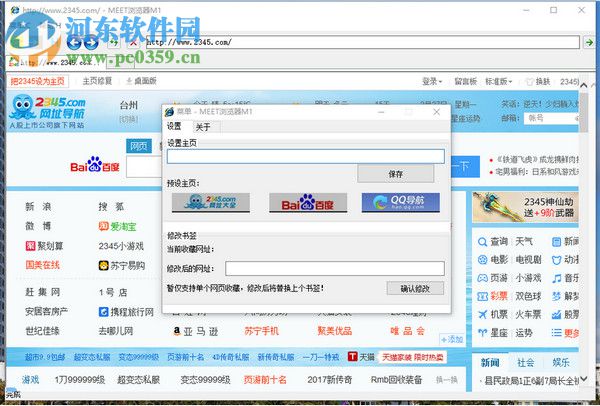Open the 世纪佳缘 link
This screenshot has height=406, width=600.
(42, 331)
